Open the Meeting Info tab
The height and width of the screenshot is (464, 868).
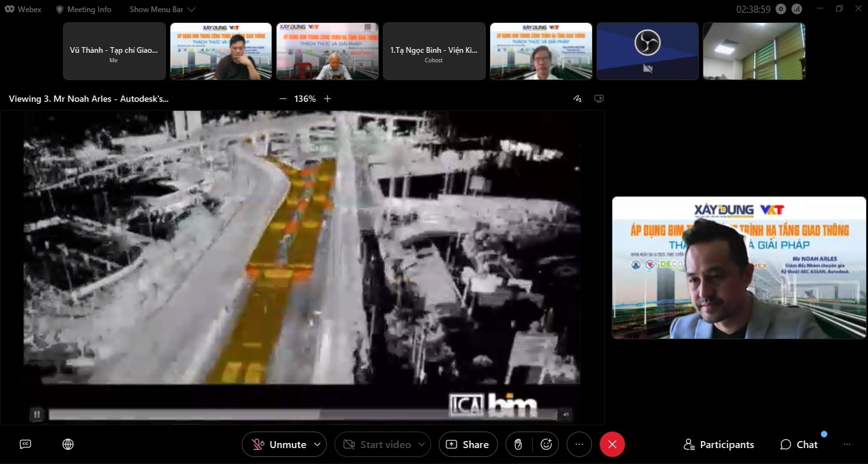(83, 10)
